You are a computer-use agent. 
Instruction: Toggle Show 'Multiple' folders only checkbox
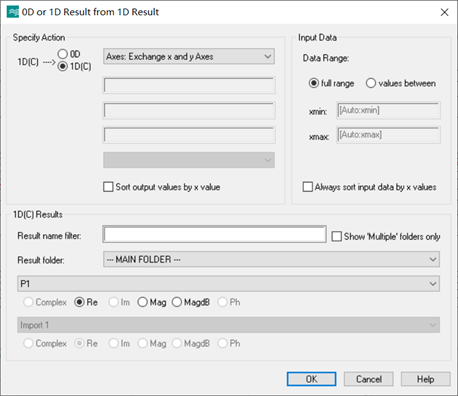[337, 236]
